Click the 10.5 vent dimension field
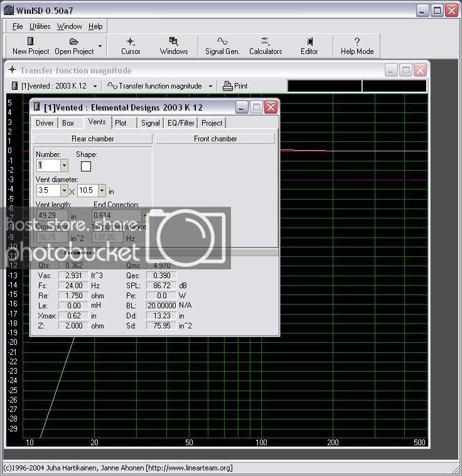This screenshot has height=476, width=462. click(88, 191)
